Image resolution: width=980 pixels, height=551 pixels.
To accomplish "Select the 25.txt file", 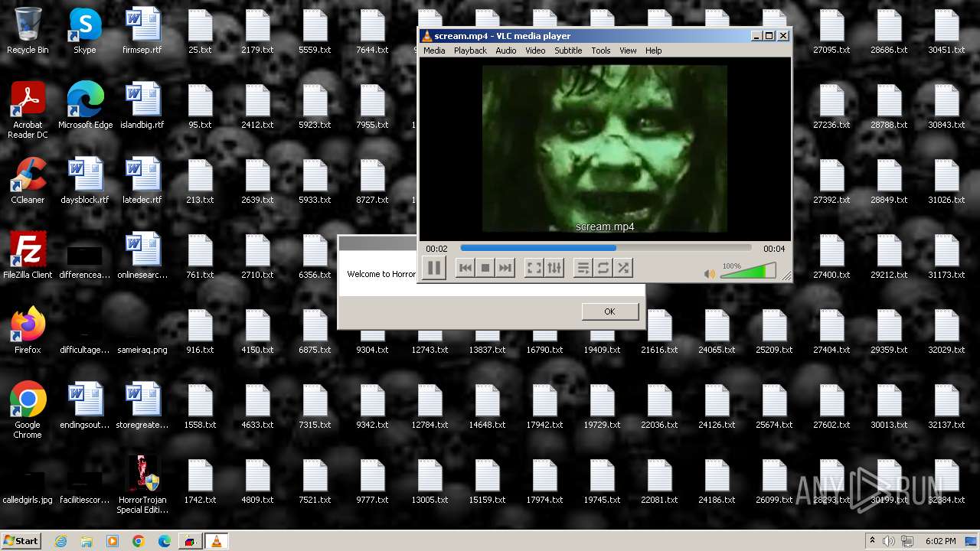I will [x=200, y=31].
